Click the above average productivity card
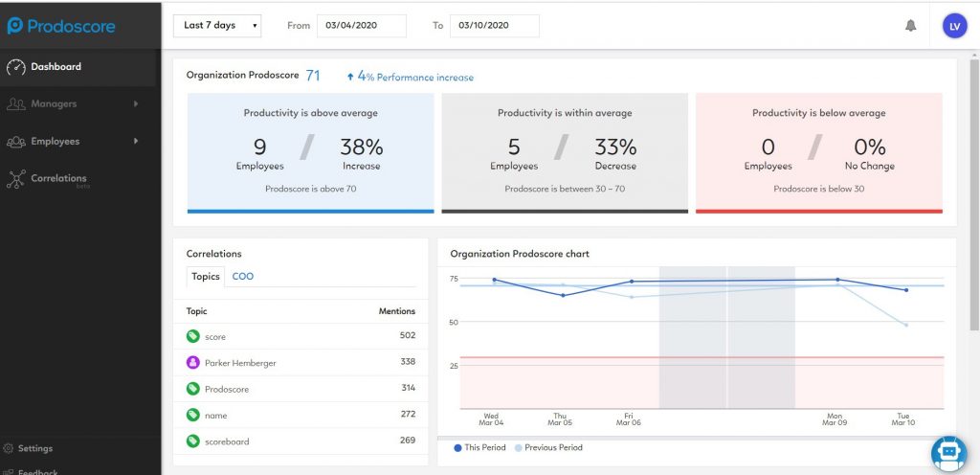 click(x=311, y=154)
